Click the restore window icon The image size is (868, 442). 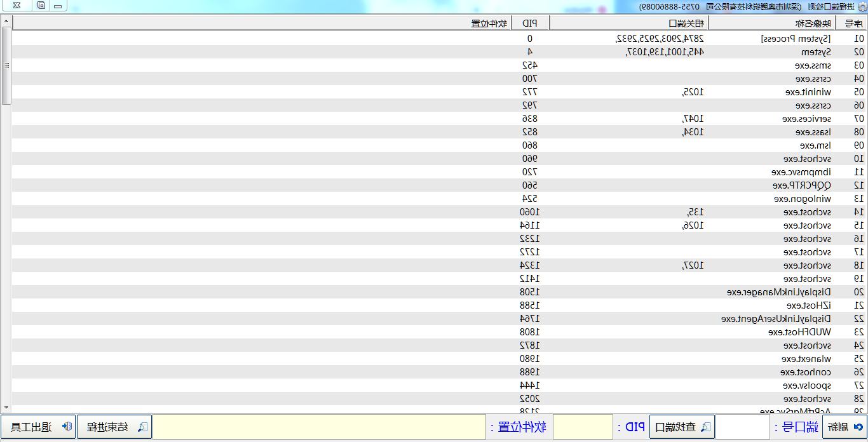click(41, 6)
